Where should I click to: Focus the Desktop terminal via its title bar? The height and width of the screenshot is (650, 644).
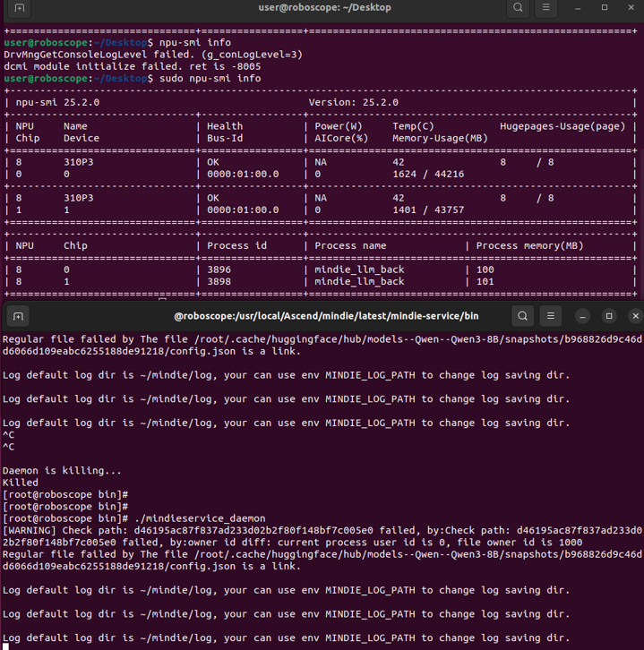coord(324,8)
